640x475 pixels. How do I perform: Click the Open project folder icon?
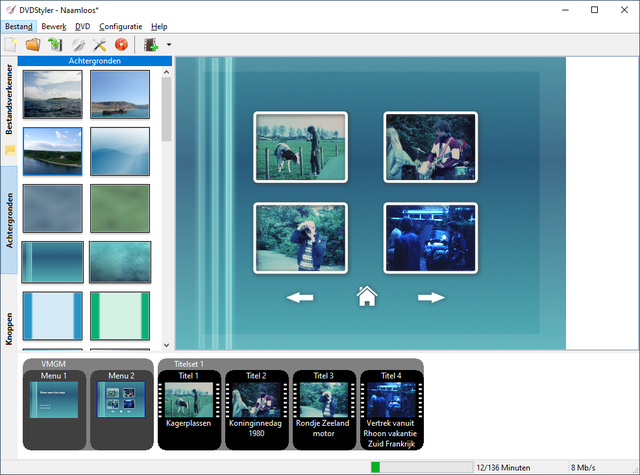pos(33,45)
